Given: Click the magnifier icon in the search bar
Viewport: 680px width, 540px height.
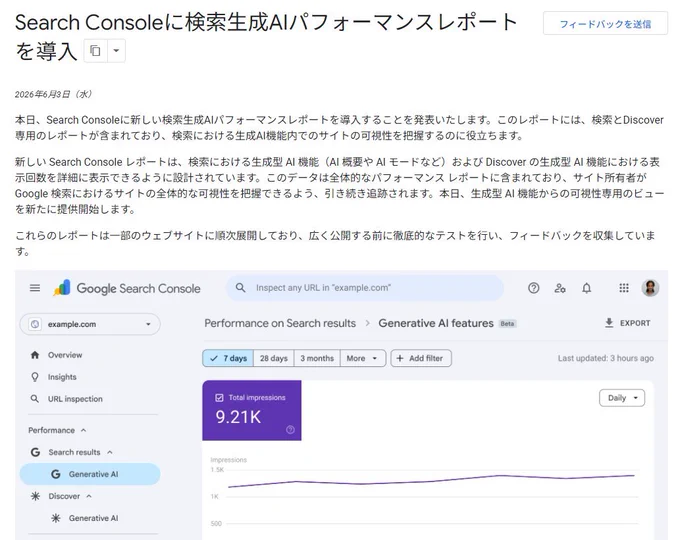Looking at the screenshot, I should tap(240, 288).
